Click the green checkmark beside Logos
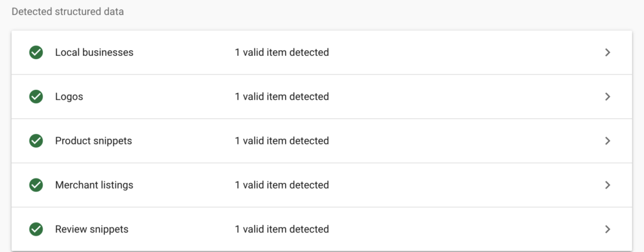Image resolution: width=644 pixels, height=252 pixels. coord(36,96)
